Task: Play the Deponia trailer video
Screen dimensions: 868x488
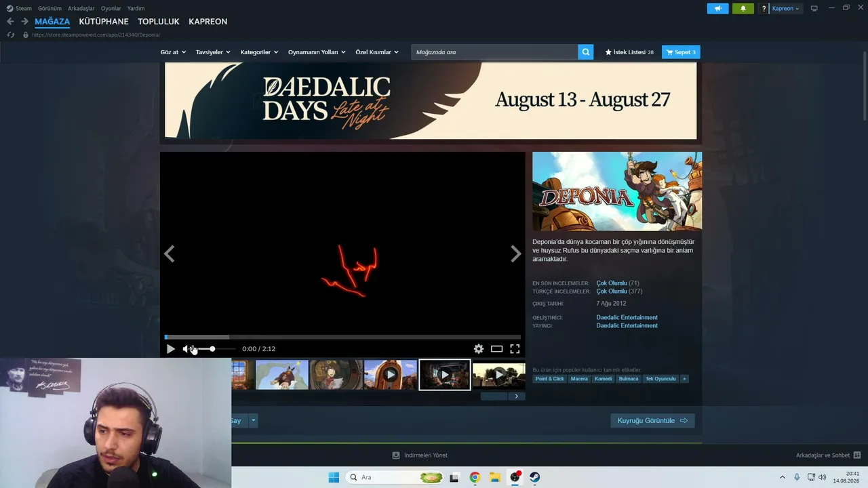Action: point(170,349)
